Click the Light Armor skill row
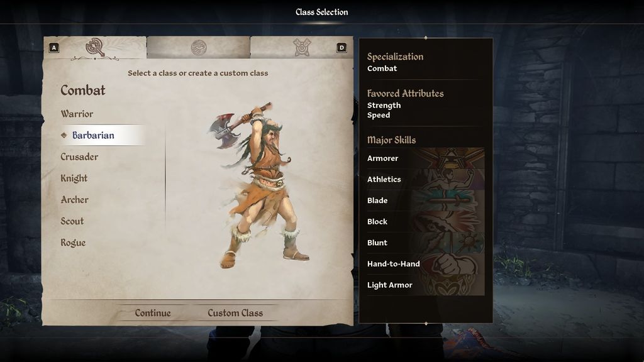The image size is (644, 362). [426, 285]
